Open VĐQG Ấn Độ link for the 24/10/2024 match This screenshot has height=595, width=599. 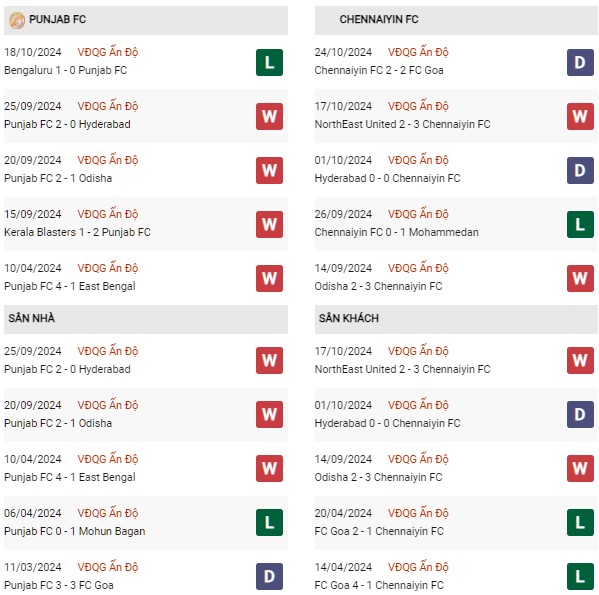pyautogui.click(x=418, y=52)
